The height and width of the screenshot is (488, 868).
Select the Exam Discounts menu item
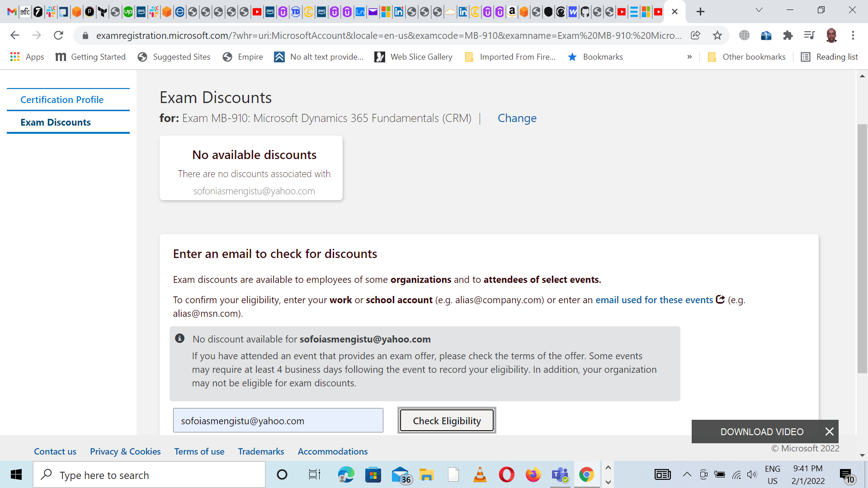55,122
